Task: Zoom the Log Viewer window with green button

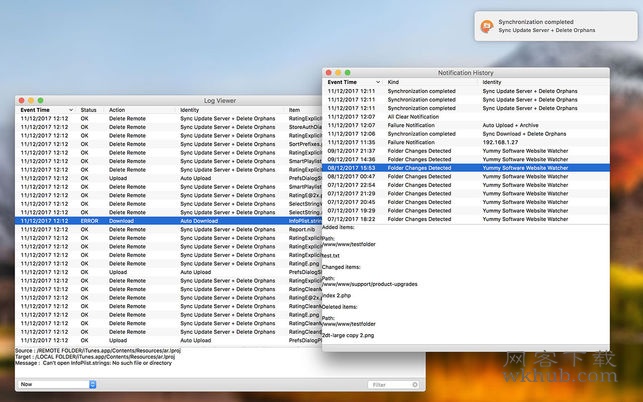Action: click(41, 100)
